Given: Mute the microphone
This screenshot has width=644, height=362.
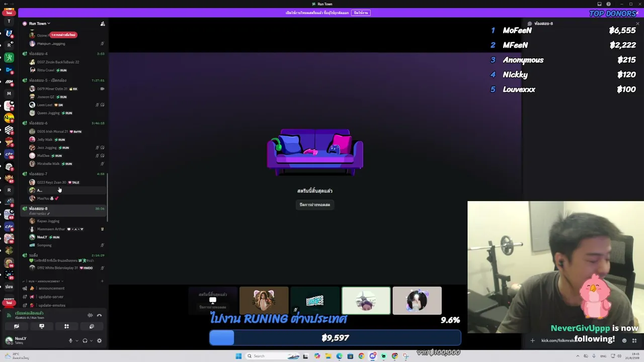Looking at the screenshot, I should pos(70,341).
